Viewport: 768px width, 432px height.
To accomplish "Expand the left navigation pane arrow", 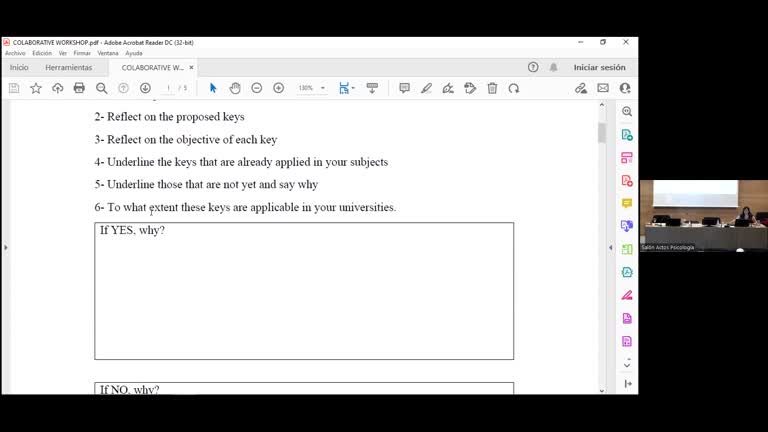I will pos(5,247).
